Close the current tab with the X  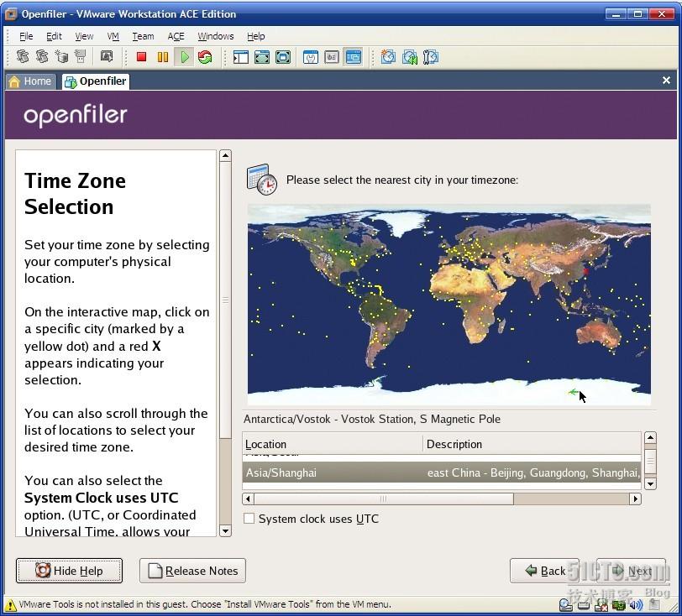click(666, 81)
